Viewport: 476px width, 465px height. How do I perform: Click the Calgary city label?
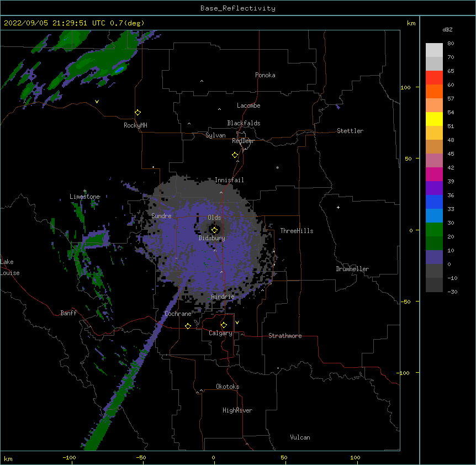[220, 333]
